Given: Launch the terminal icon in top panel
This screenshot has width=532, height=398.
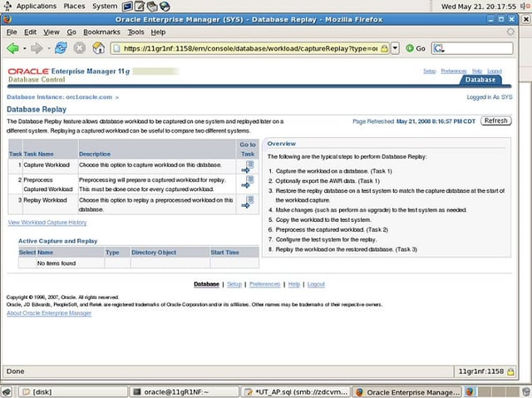Looking at the screenshot, I should click(127, 6).
